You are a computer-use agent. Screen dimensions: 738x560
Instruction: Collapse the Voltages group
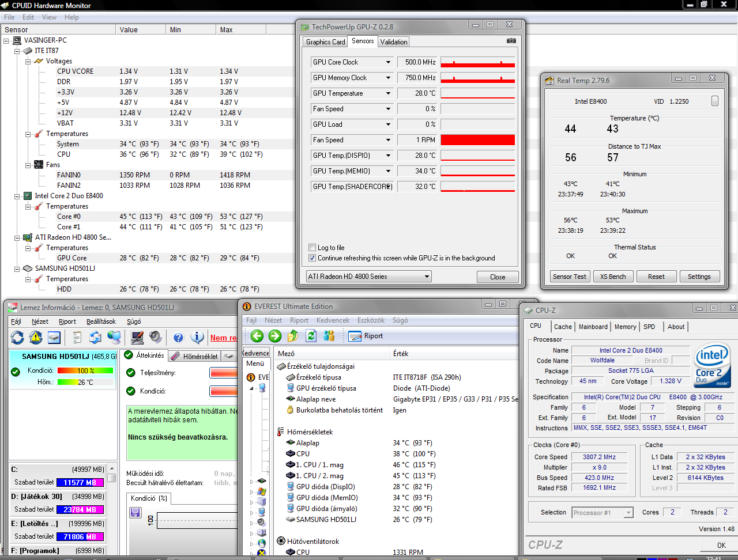point(28,62)
